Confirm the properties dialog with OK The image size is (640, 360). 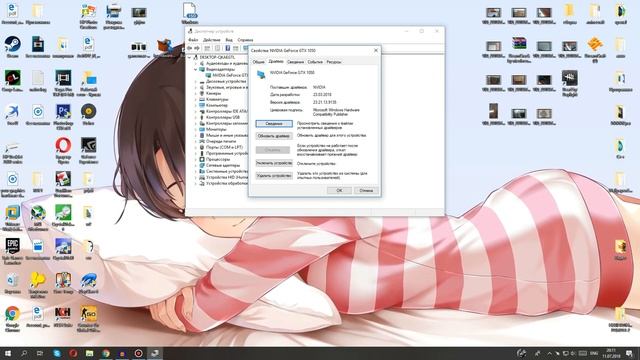(x=339, y=191)
